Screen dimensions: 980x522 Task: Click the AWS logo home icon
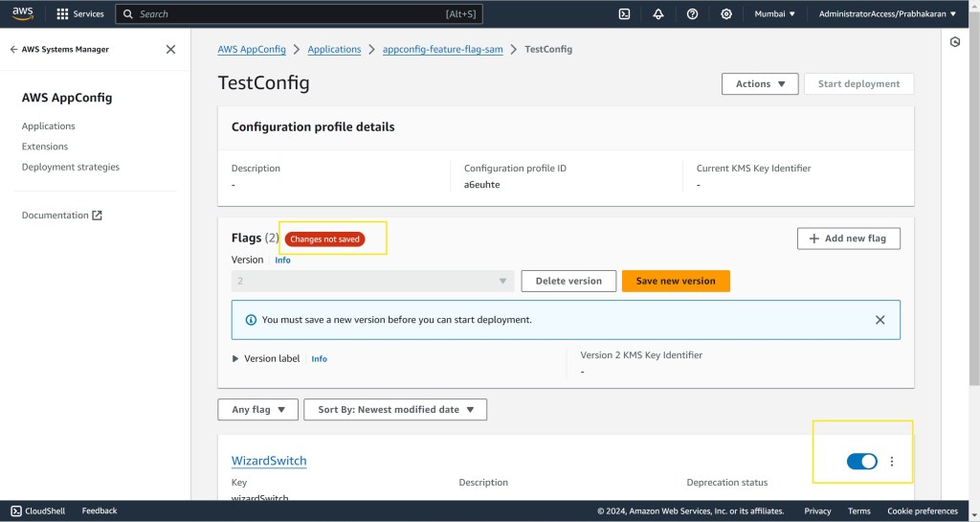tap(23, 13)
